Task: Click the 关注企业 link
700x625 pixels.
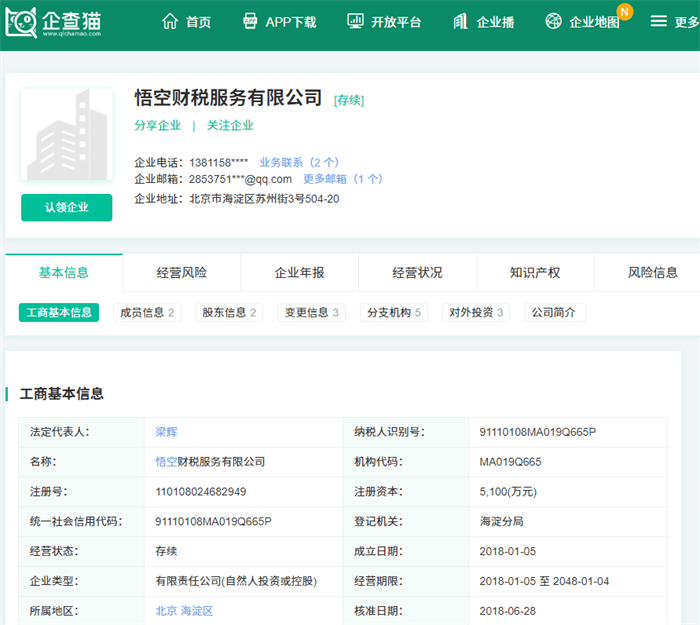Action: click(230, 125)
